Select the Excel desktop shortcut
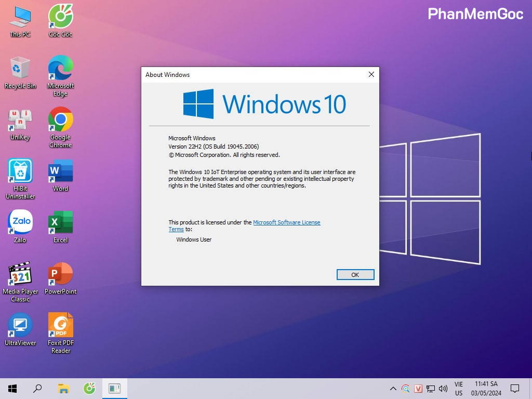 (x=60, y=223)
